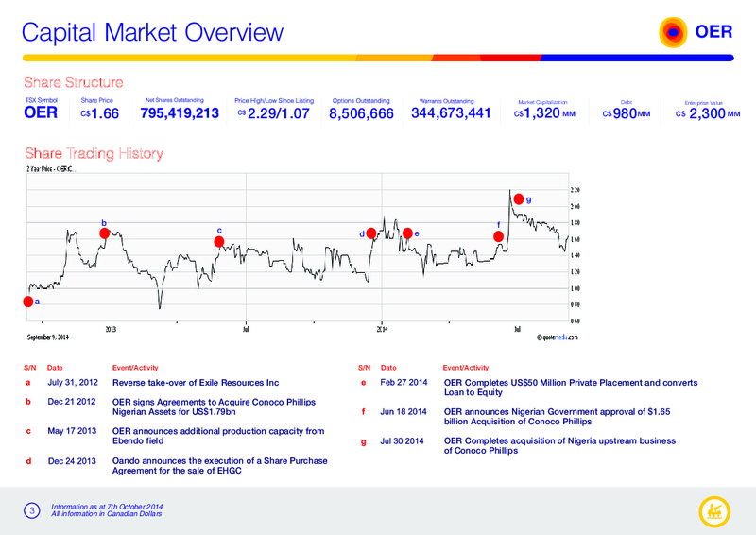
Task: Click the yellow oil rig icon
Action: coord(714,511)
